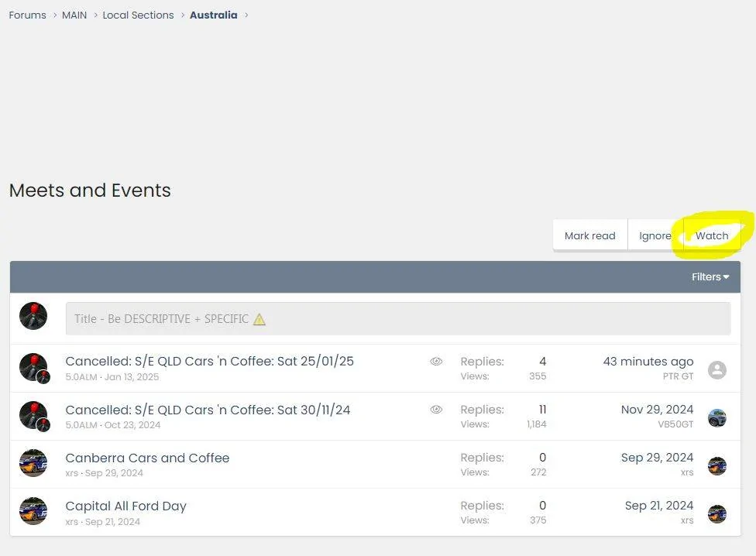Open Cancelled QLD Cars 'n Coffee 25/01/25 thread
The width and height of the screenshot is (756, 556).
209,361
